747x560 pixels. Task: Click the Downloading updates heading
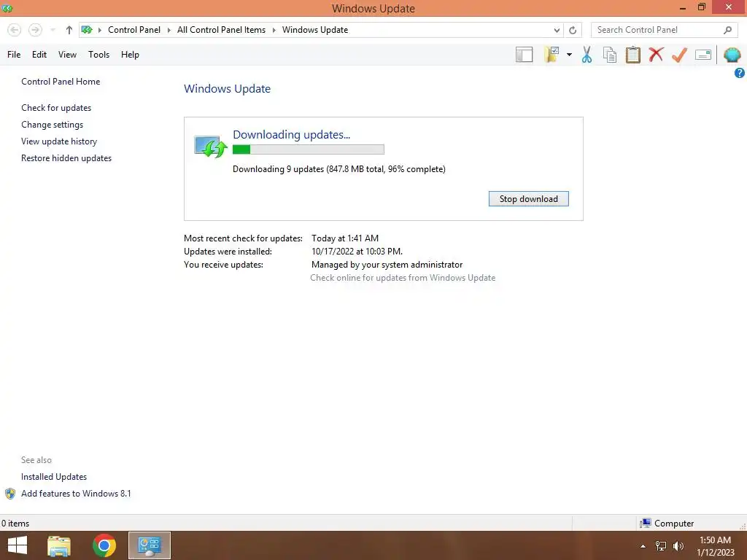[291, 134]
